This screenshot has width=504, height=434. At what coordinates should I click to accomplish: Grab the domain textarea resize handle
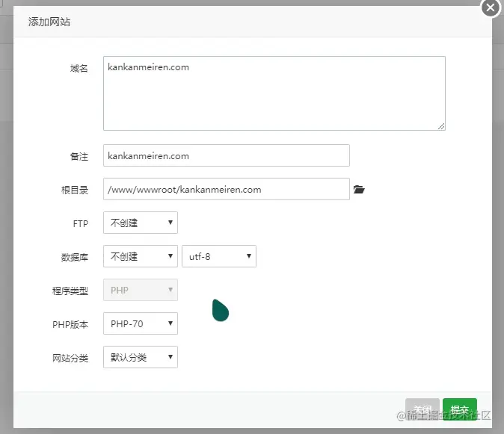(x=441, y=126)
